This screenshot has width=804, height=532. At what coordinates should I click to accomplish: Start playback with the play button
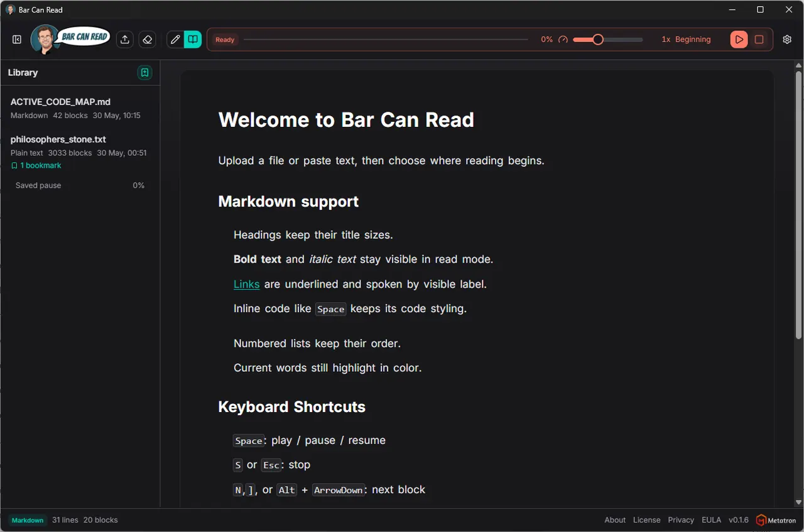[x=739, y=40]
